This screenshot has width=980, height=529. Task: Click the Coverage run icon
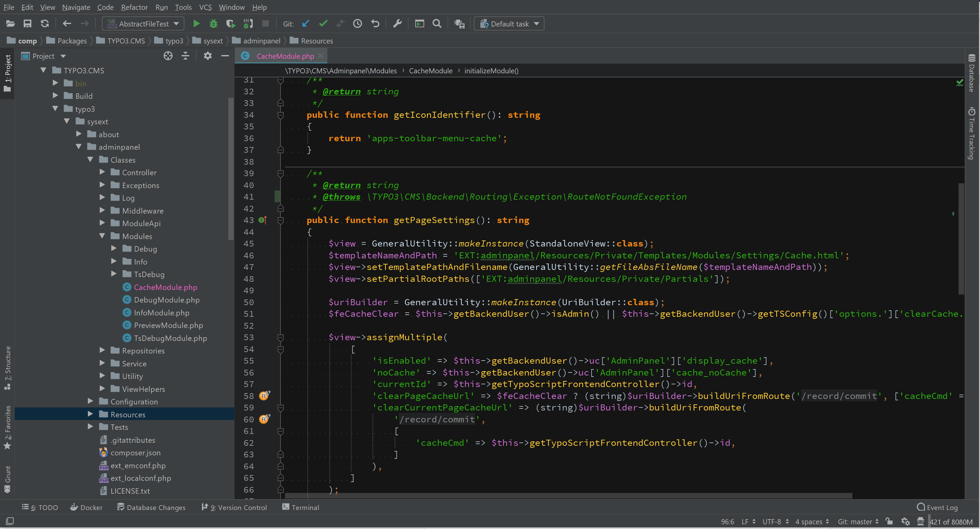pyautogui.click(x=231, y=23)
